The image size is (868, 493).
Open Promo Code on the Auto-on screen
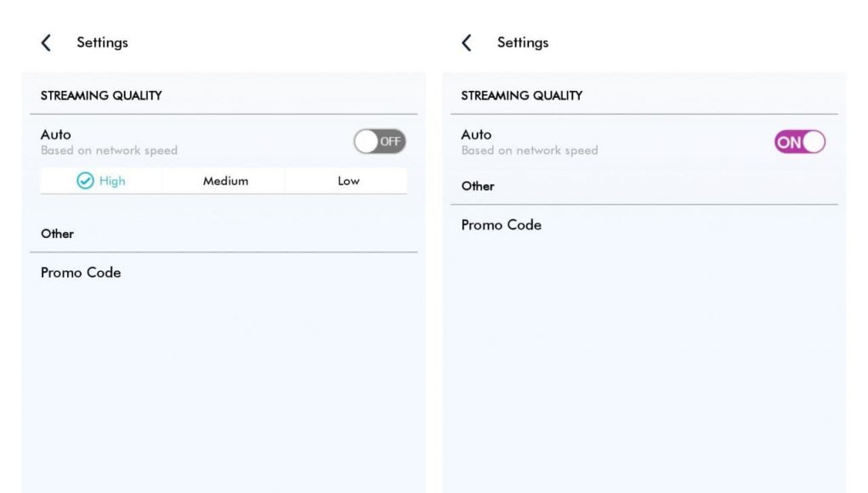point(502,224)
